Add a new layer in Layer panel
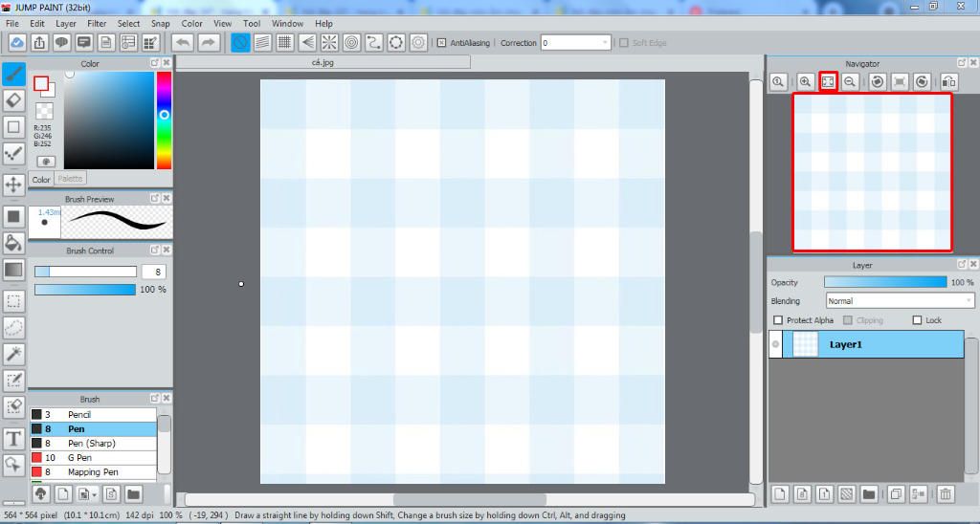Image resolution: width=980 pixels, height=524 pixels. (779, 494)
